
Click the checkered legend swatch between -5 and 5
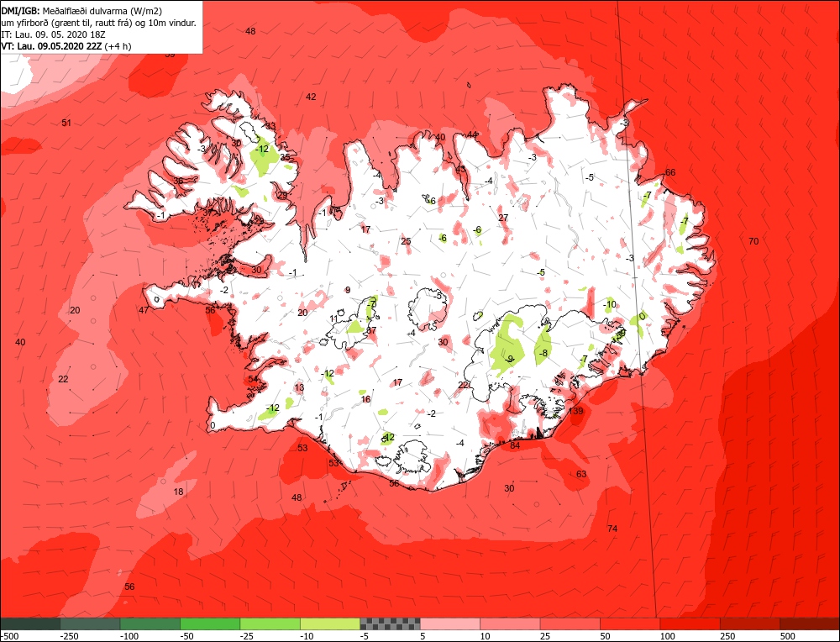(x=390, y=624)
